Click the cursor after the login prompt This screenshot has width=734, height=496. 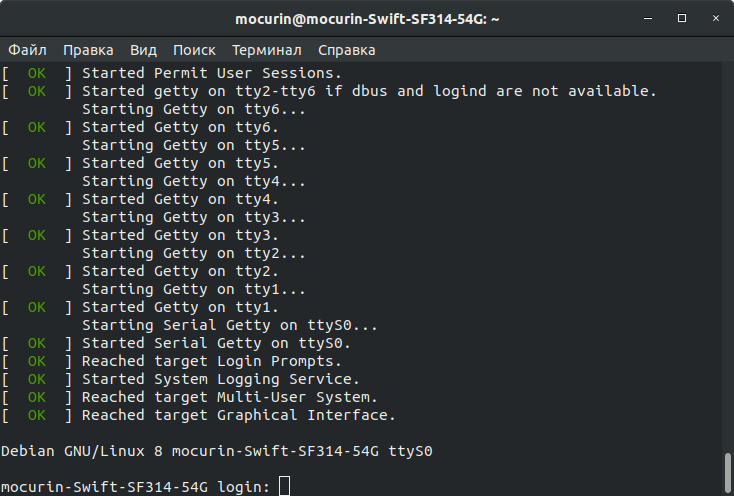coord(284,487)
